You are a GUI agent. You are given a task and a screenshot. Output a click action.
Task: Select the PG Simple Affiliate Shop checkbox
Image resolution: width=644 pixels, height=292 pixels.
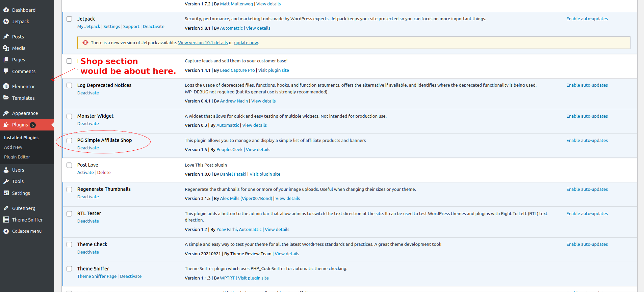69,141
